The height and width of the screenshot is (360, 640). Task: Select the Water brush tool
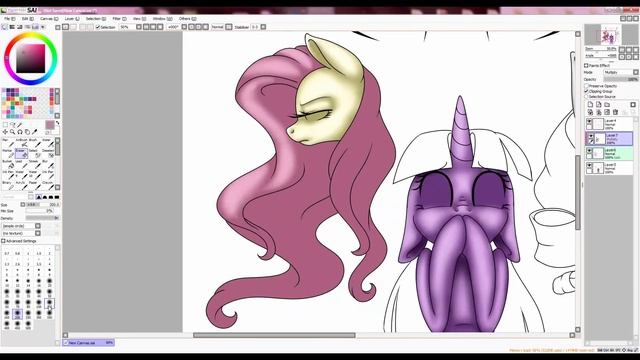click(47, 143)
